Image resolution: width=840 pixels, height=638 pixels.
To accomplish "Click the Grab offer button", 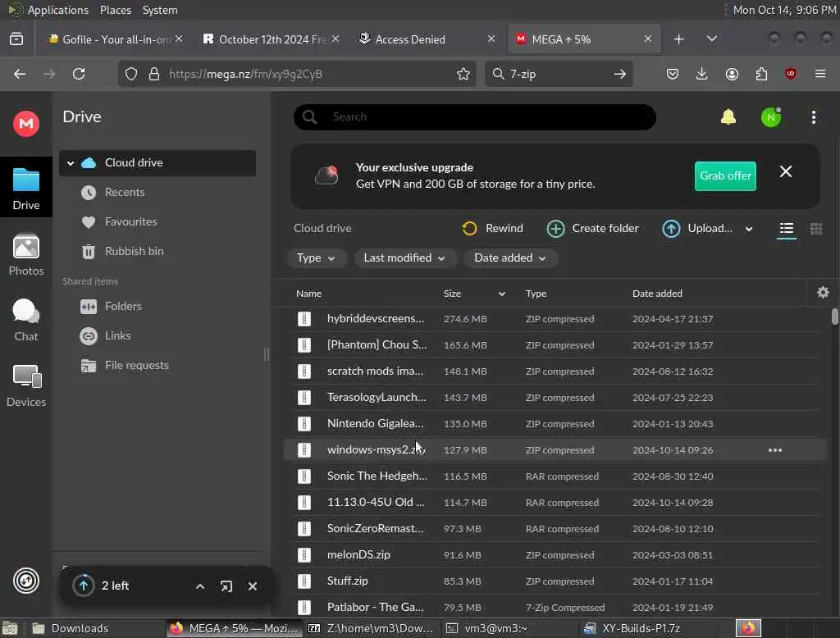I will click(725, 175).
